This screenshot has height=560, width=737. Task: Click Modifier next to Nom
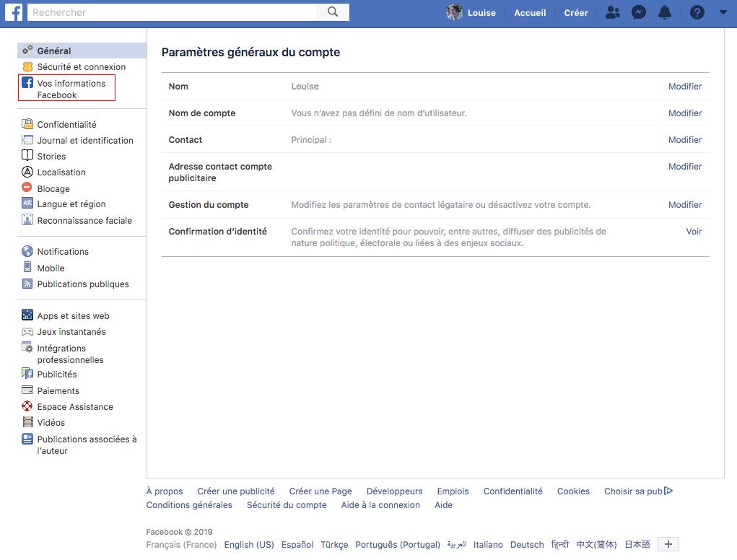coord(684,86)
